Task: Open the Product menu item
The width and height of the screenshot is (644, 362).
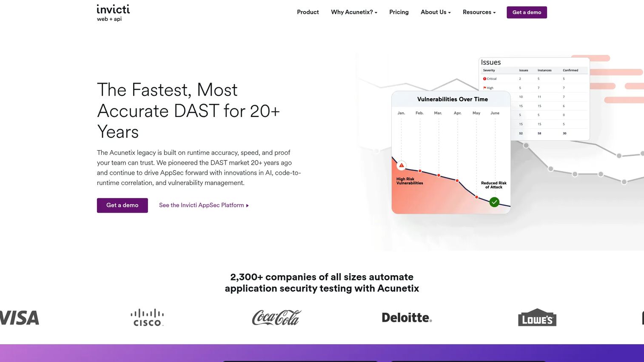Action: click(308, 12)
